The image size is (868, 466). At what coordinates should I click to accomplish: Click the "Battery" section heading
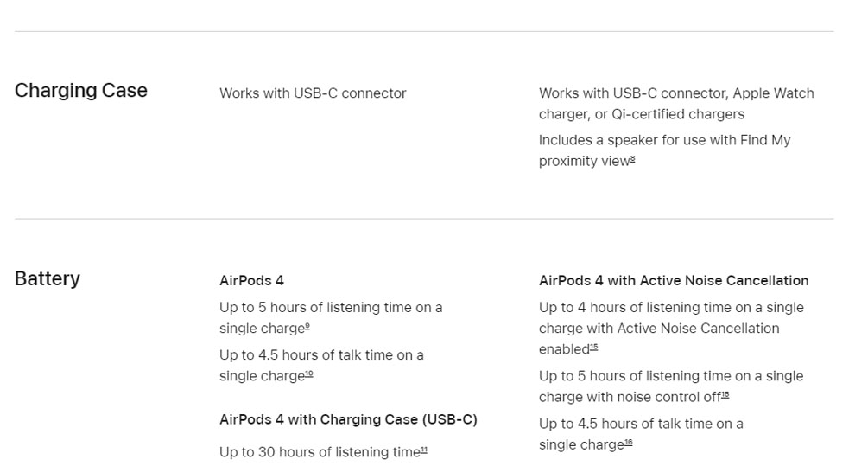pos(48,278)
